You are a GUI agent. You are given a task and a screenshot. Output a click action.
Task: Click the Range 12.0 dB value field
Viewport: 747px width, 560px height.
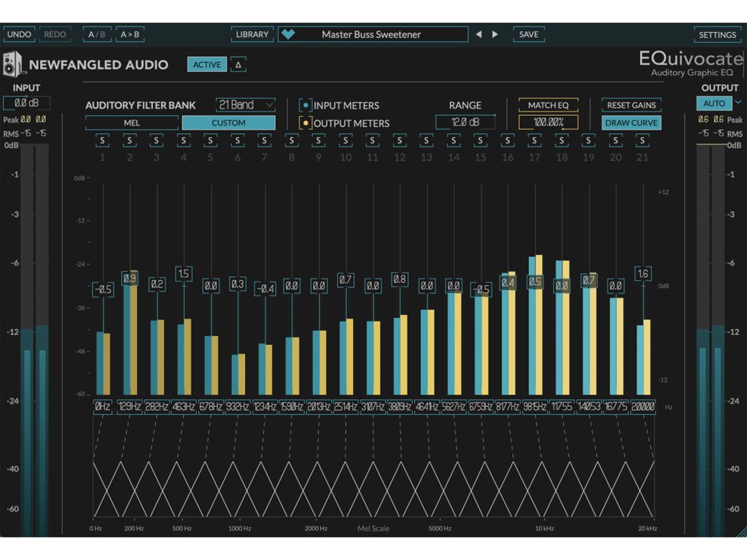[x=465, y=122]
